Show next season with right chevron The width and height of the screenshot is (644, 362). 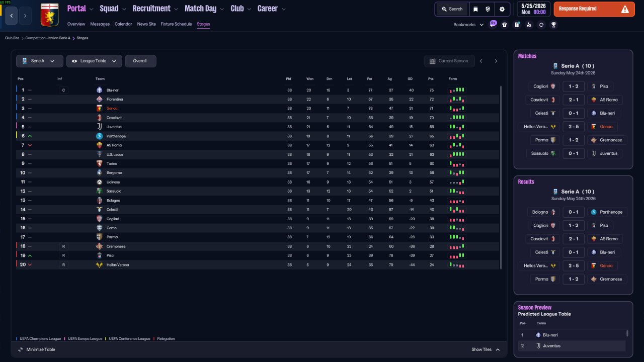click(496, 61)
